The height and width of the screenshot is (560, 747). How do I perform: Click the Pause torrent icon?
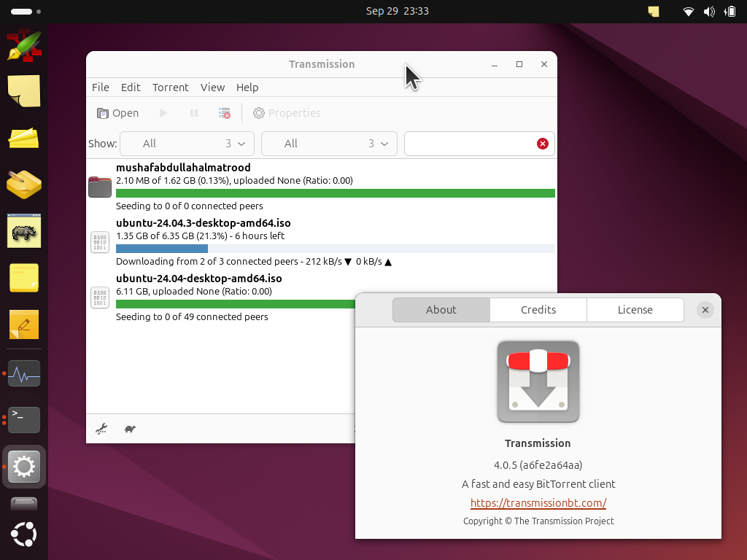194,113
